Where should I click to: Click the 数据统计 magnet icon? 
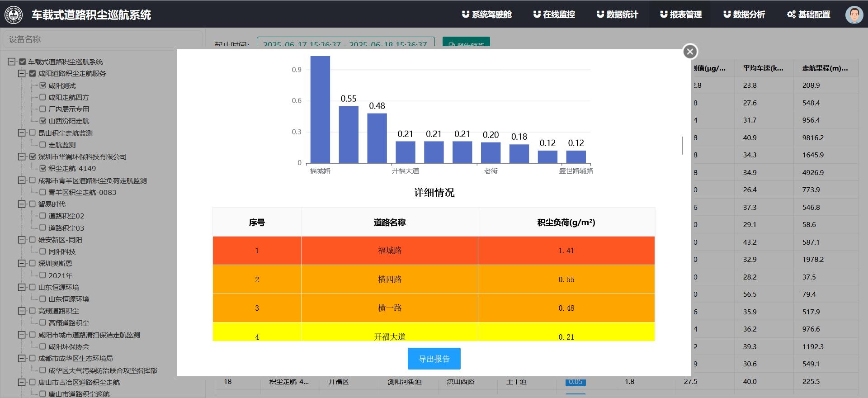pos(600,14)
